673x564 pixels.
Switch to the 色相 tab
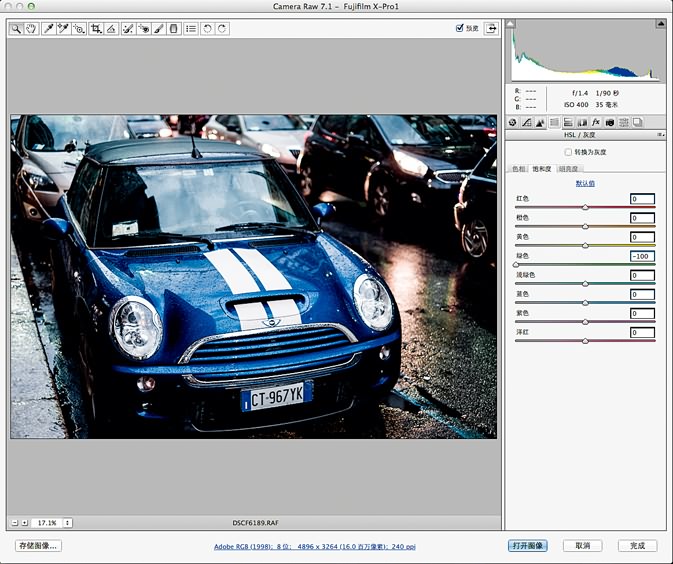point(518,169)
